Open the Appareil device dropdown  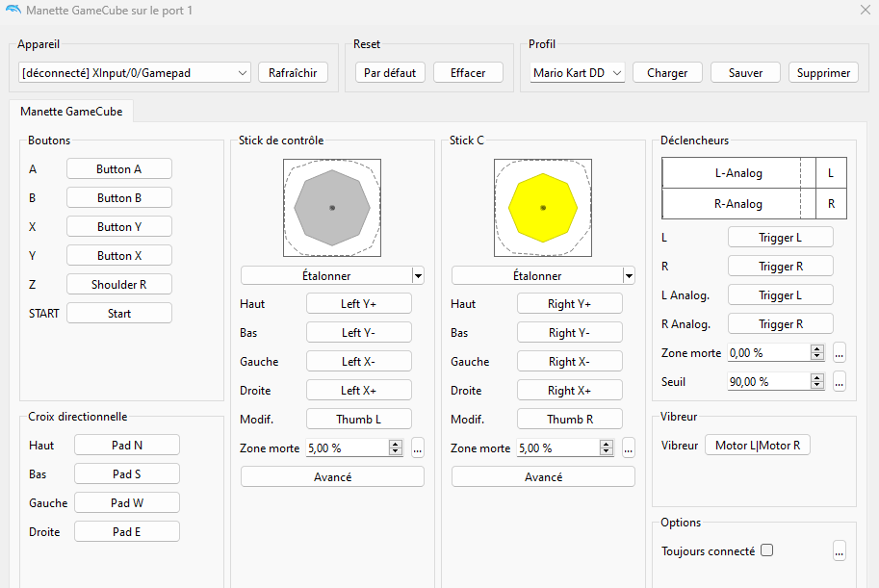[134, 72]
